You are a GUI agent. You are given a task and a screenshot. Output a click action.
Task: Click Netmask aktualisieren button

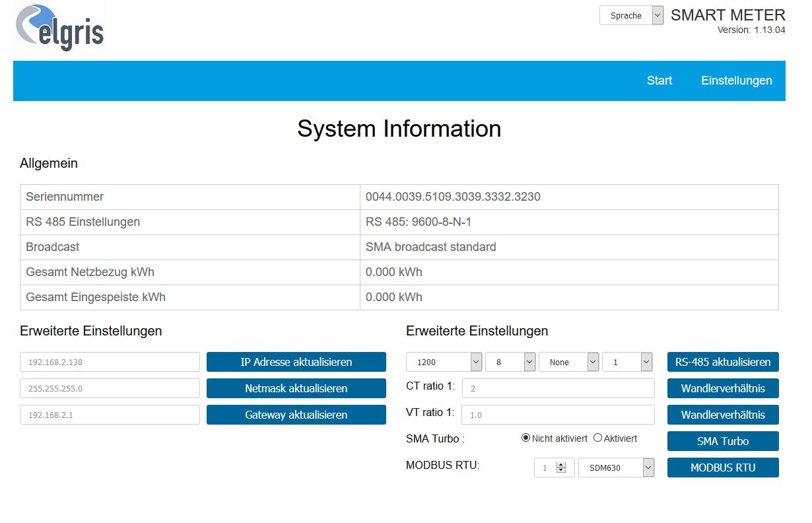coord(296,388)
